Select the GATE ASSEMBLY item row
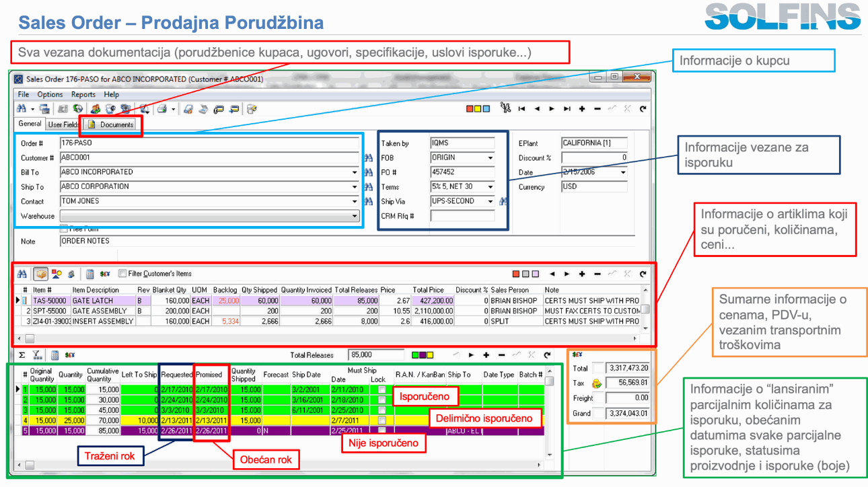The height and width of the screenshot is (487, 868). [x=100, y=311]
